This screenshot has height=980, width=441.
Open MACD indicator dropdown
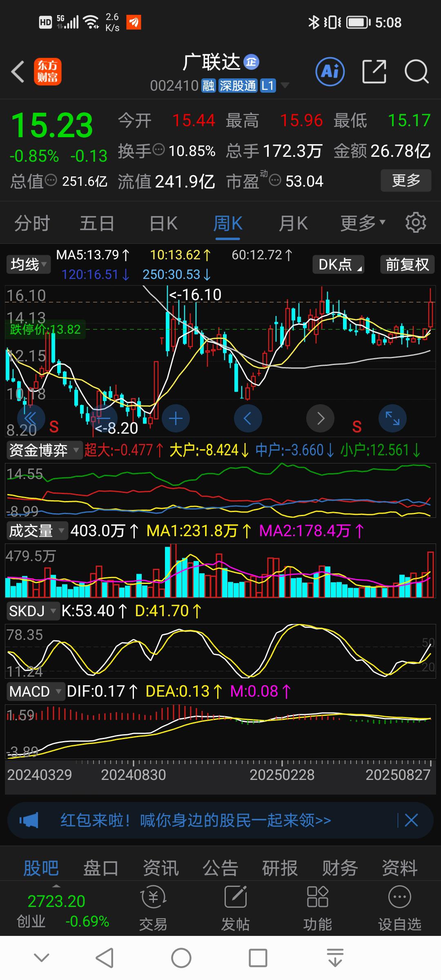(x=36, y=692)
